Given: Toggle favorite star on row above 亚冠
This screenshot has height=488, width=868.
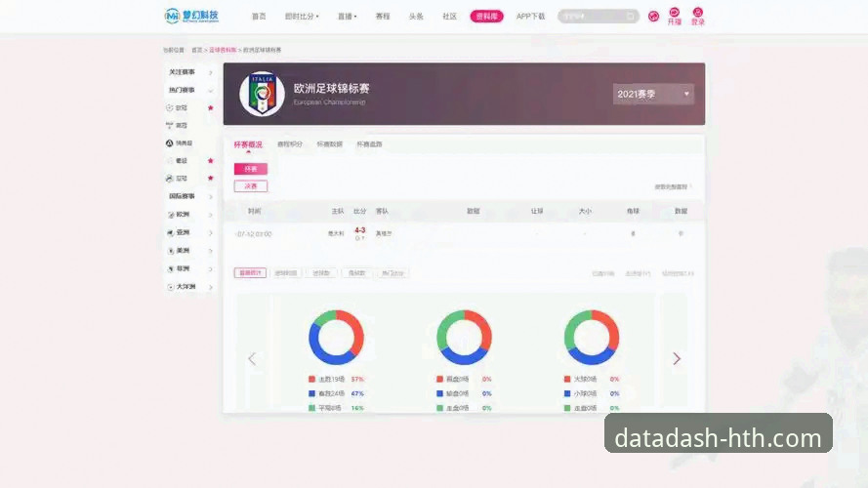Looking at the screenshot, I should (210, 160).
